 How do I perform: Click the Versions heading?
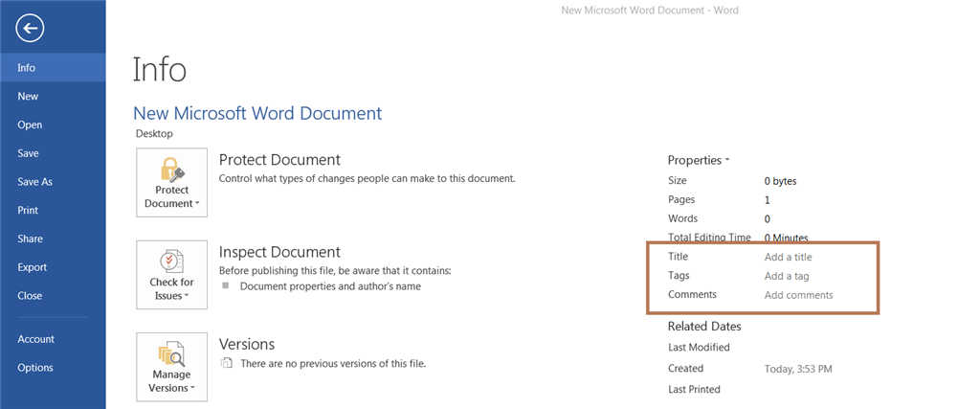click(x=246, y=344)
